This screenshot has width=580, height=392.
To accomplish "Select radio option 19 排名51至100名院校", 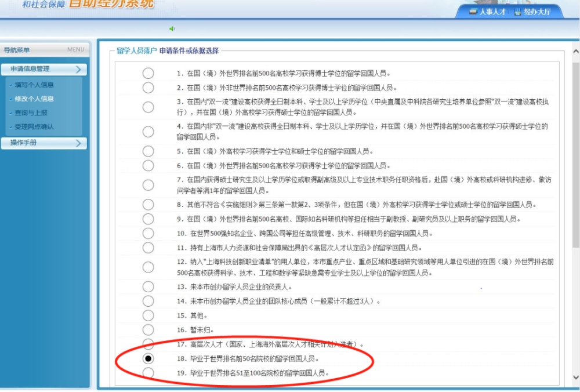I will click(148, 373).
